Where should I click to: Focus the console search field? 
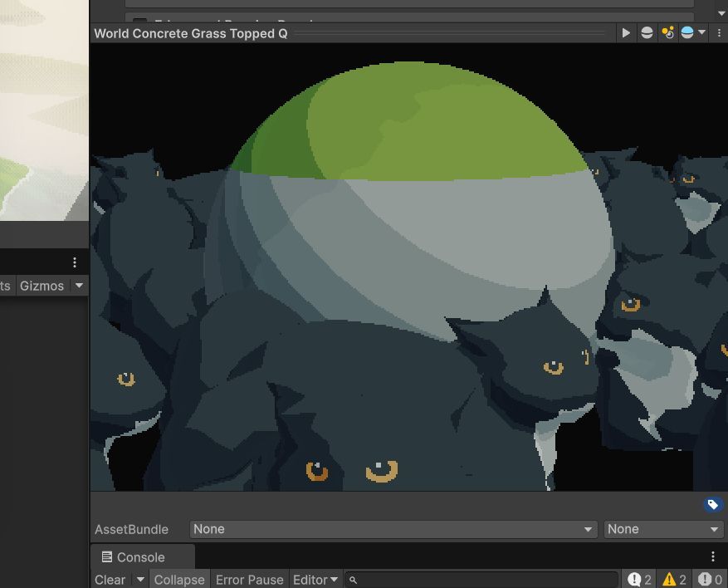[x=481, y=580]
